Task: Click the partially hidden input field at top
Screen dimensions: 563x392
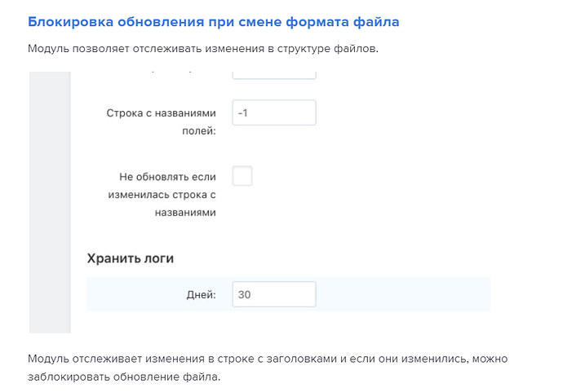Action: 274,75
